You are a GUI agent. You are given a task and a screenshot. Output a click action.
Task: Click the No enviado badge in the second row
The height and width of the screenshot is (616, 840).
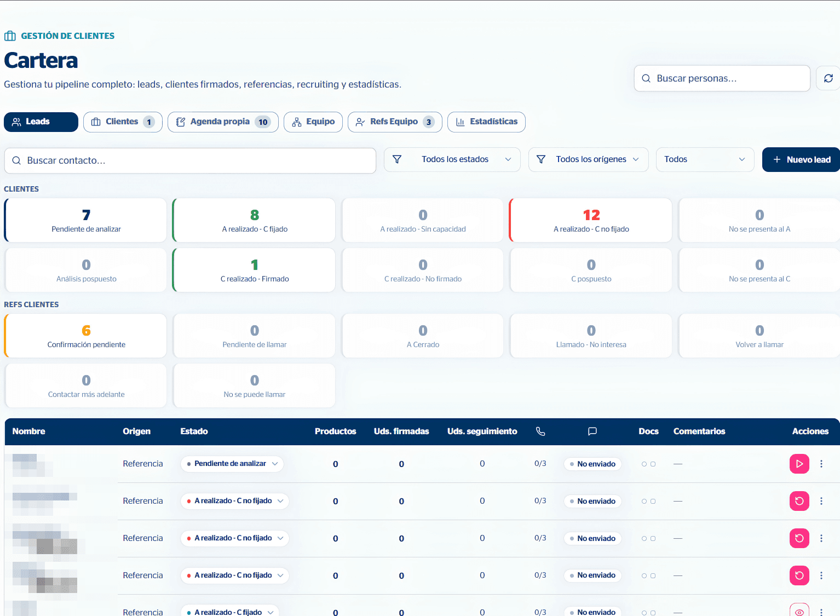coord(592,501)
